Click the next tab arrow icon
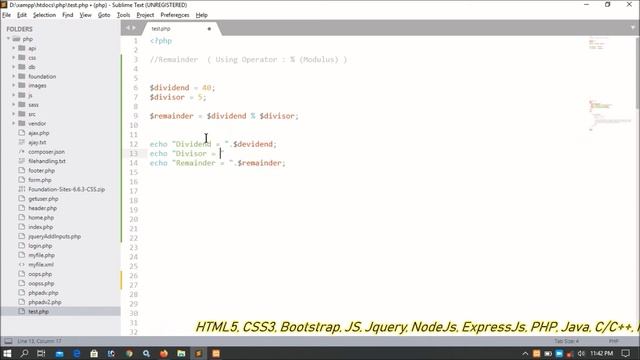 [x=133, y=28]
